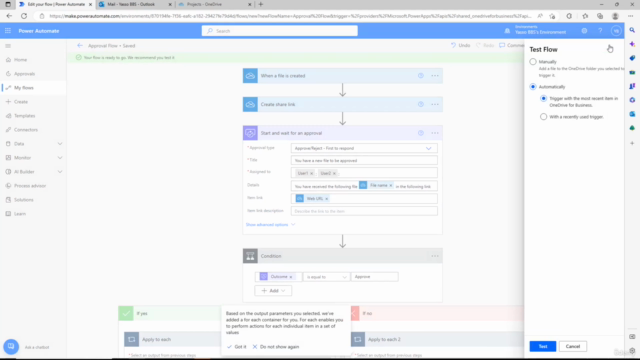Open more options for the Condition step

(435, 256)
